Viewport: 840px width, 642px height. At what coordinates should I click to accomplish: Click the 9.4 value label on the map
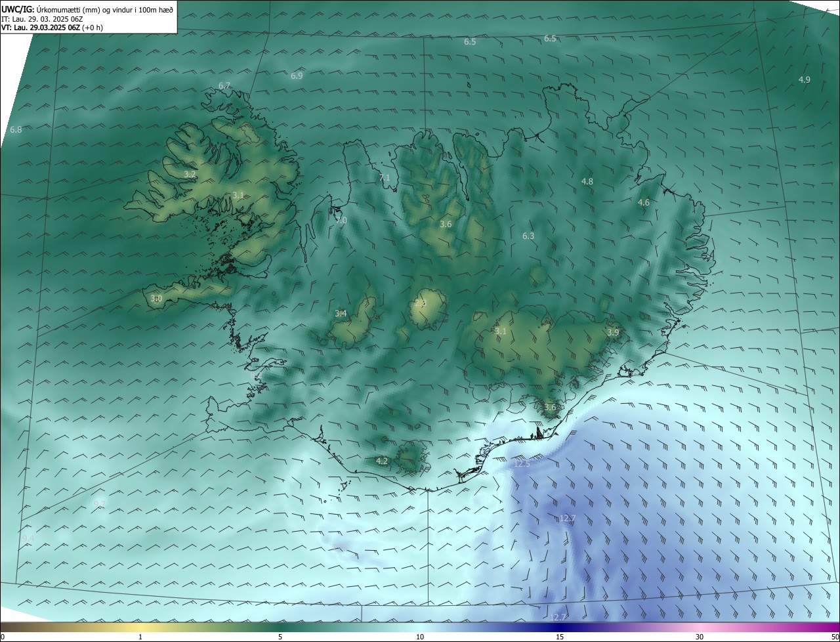point(28,538)
